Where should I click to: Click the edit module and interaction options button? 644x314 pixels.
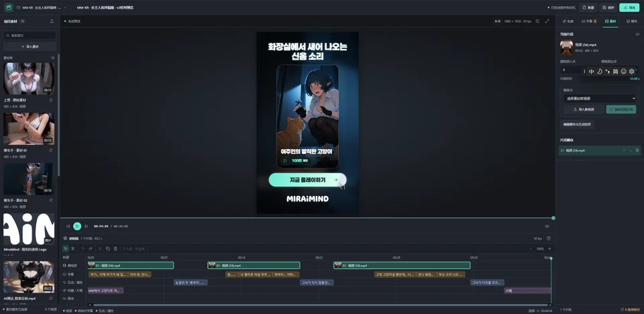(577, 124)
